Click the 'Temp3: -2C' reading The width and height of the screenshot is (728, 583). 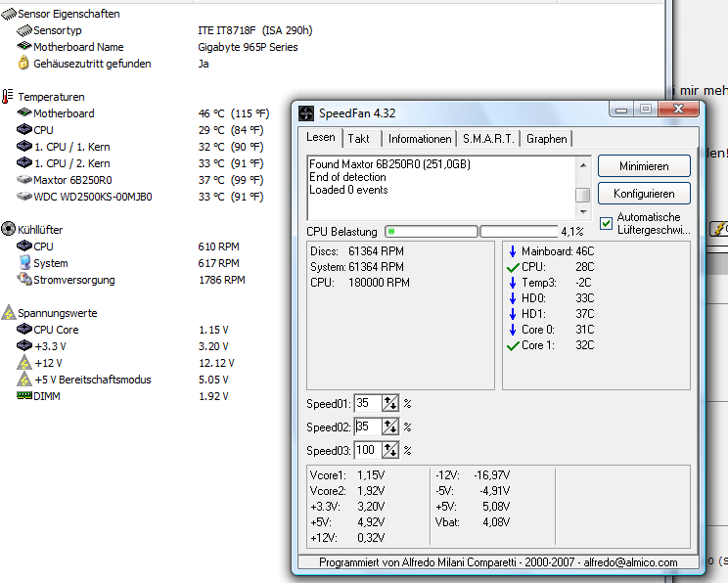click(556, 283)
